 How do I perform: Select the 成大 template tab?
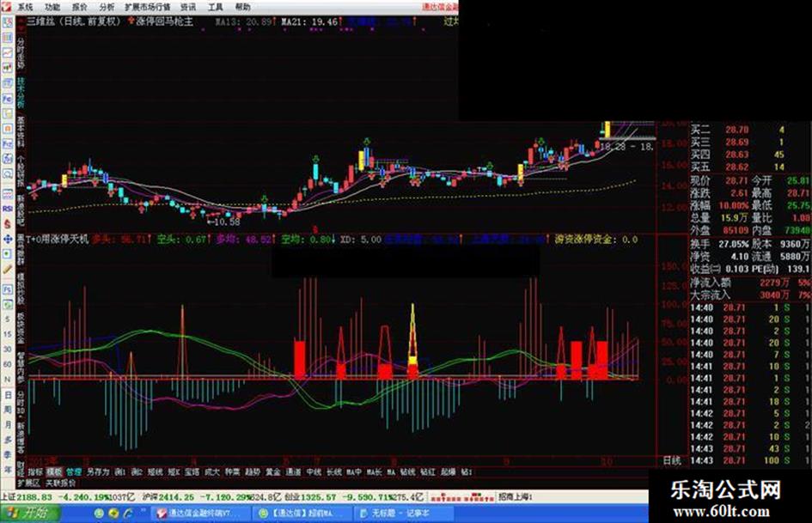(x=211, y=471)
